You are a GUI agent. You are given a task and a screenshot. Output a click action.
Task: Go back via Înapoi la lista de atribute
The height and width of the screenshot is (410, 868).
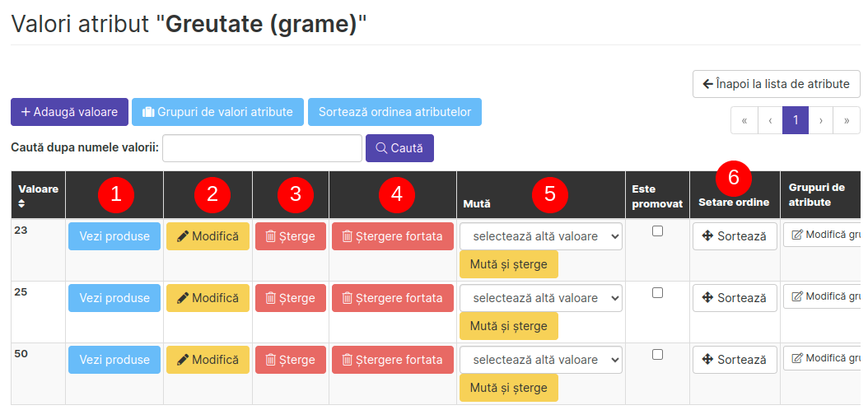point(776,84)
